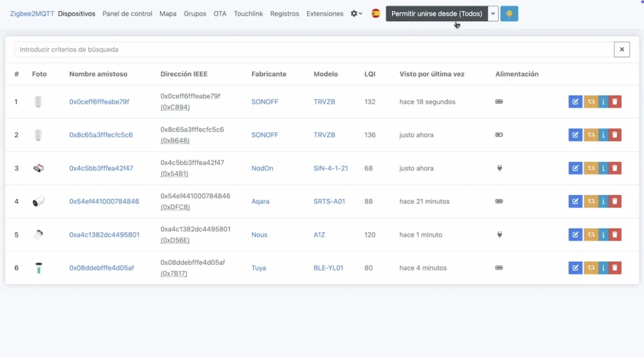
Task: Click the blue smiley theme button in navbar
Action: [509, 14]
